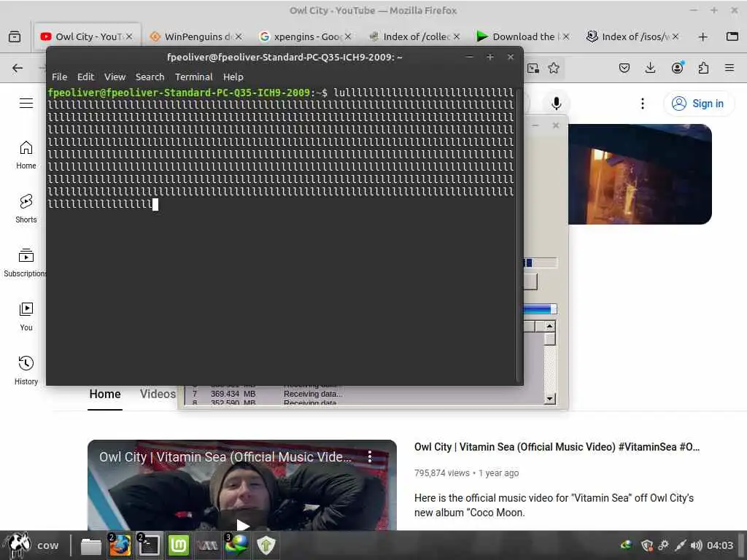Screen dimensions: 747x560
Task: Click the YouTube voice search microphone
Action: click(x=556, y=104)
